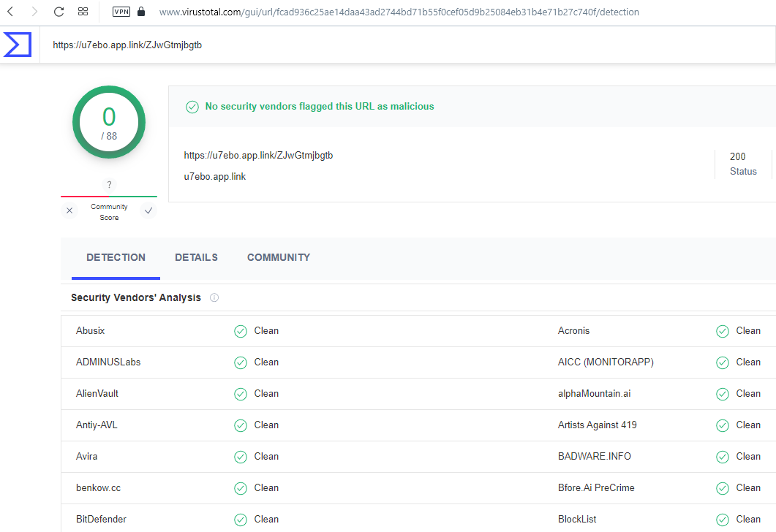Click the Clean check icon for BlockList
This screenshot has width=776, height=532.
click(x=723, y=520)
